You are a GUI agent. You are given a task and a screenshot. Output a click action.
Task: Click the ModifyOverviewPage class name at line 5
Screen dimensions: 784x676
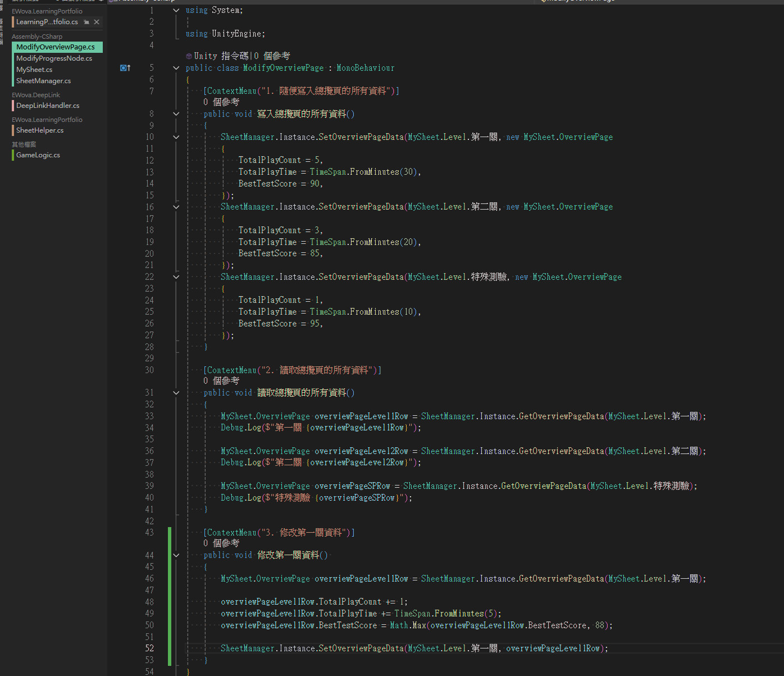coord(284,68)
